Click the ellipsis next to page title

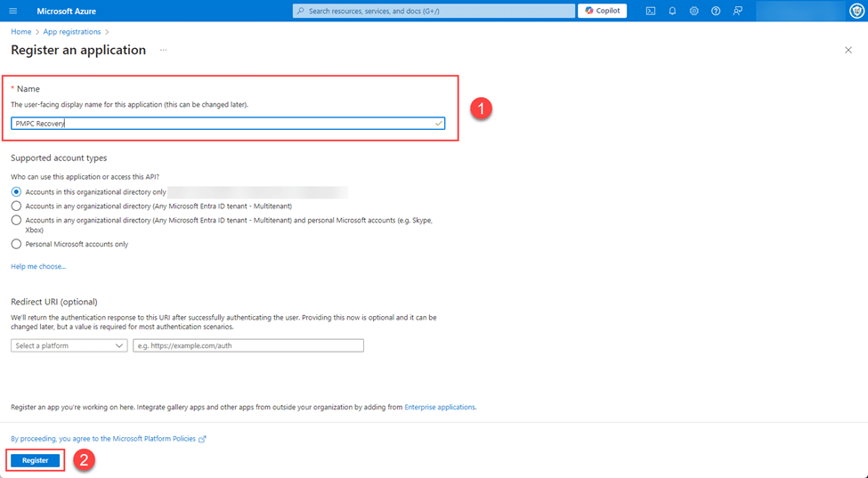[x=163, y=51]
